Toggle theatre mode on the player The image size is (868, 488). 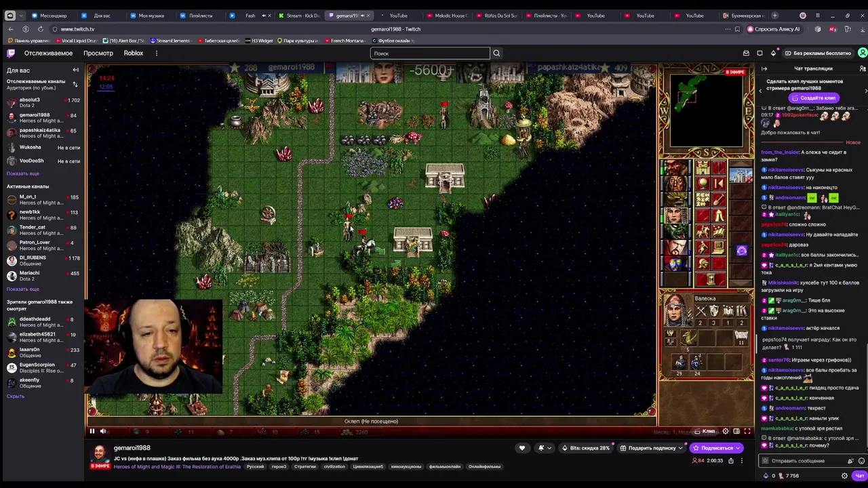[736, 431]
